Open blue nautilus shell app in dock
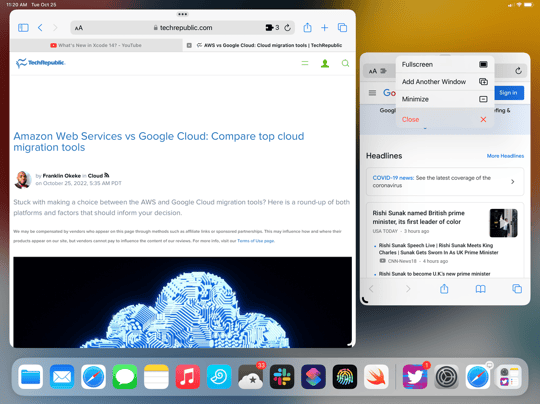Image resolution: width=540 pixels, height=404 pixels. pos(219,377)
